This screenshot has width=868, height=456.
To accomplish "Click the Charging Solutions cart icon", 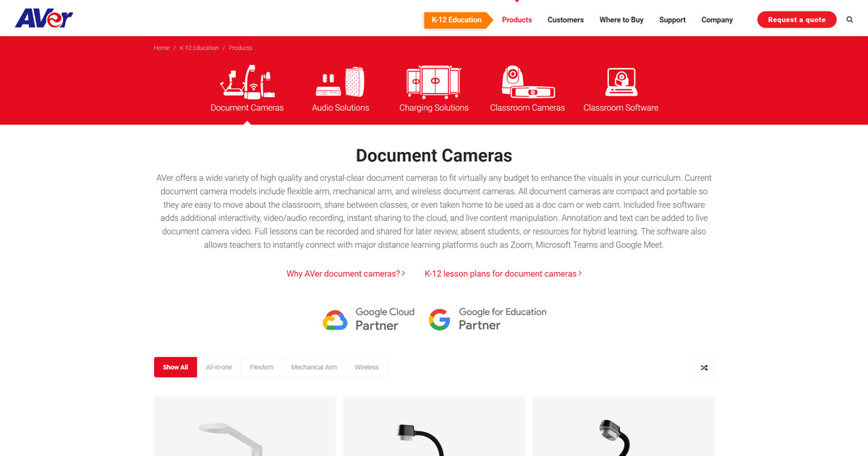I will coord(433,81).
